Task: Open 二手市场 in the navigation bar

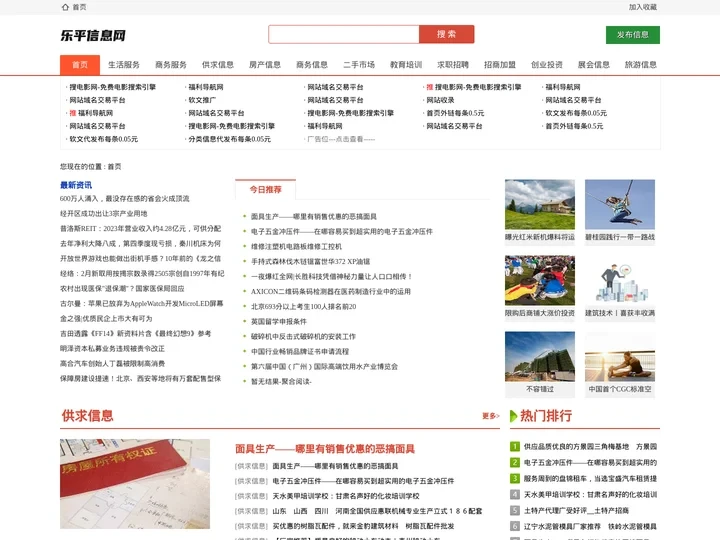Action: click(x=359, y=65)
